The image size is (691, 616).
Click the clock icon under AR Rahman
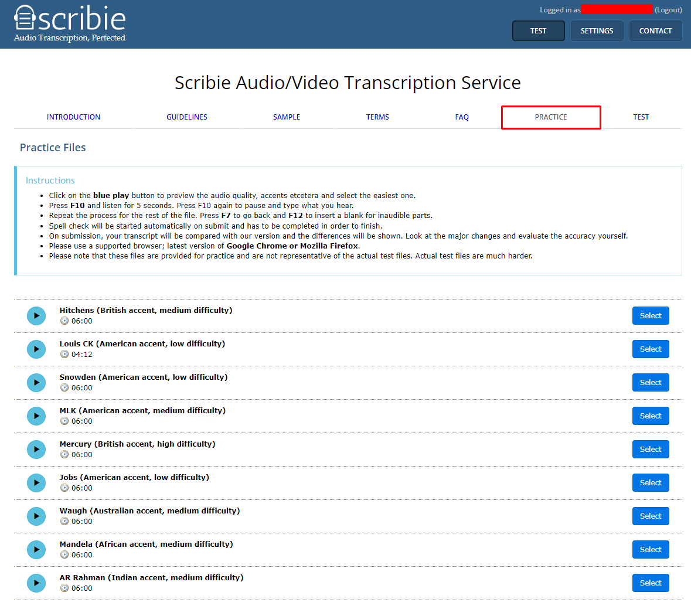tap(64, 589)
